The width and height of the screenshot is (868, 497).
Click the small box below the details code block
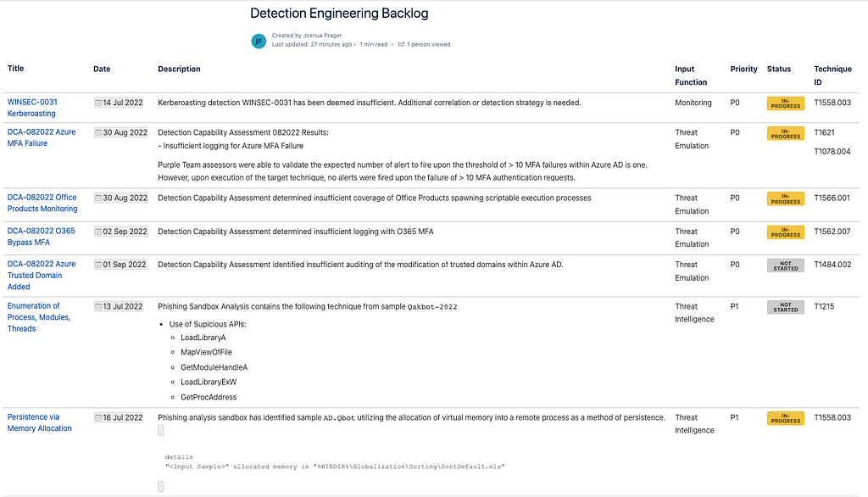[x=161, y=486]
